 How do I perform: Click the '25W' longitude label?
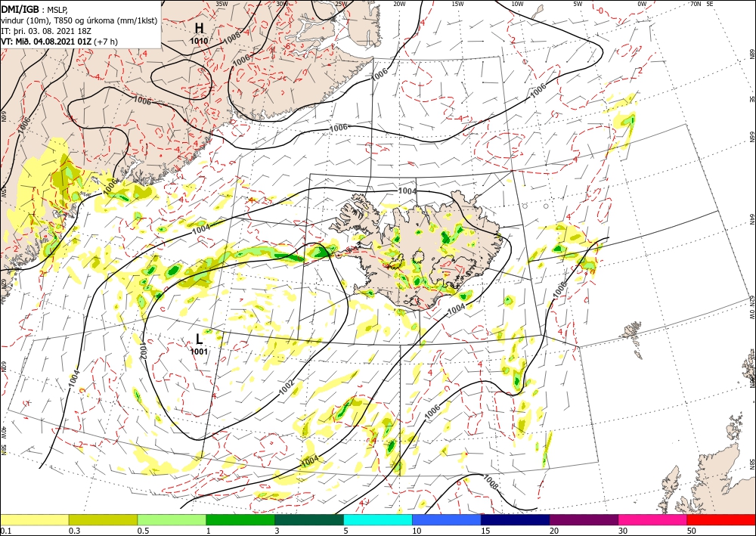341,4
